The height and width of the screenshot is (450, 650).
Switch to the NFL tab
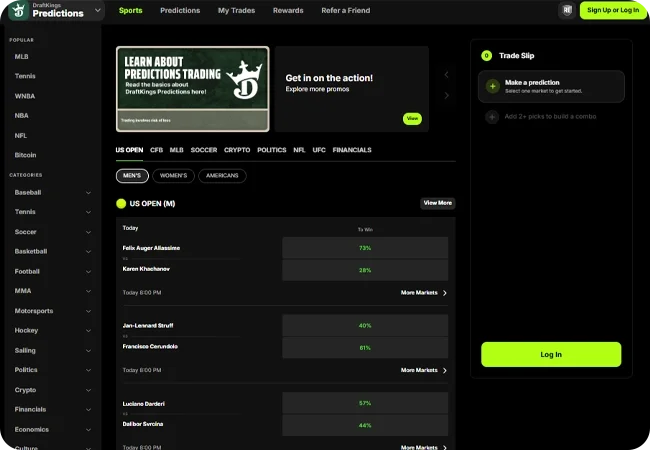299,150
